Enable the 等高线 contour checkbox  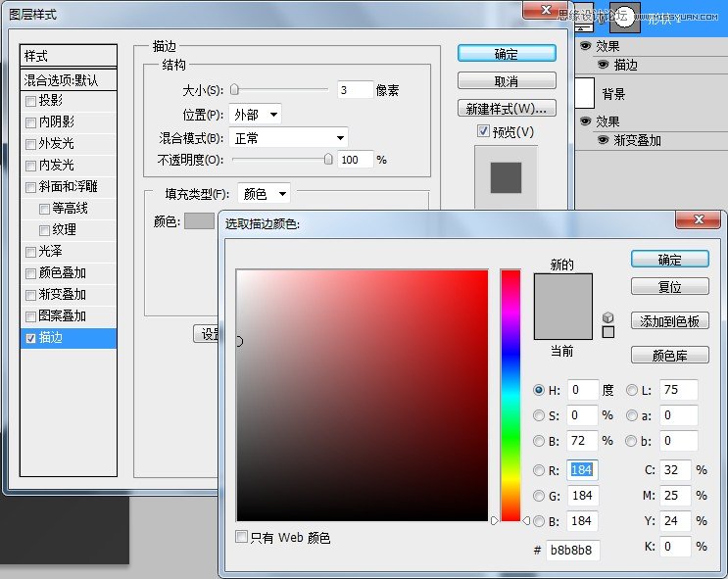[x=44, y=209]
